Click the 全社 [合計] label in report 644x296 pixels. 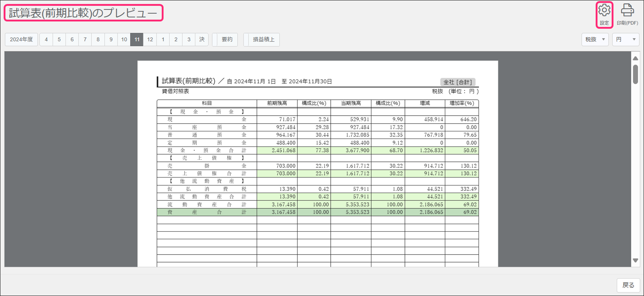click(x=458, y=82)
